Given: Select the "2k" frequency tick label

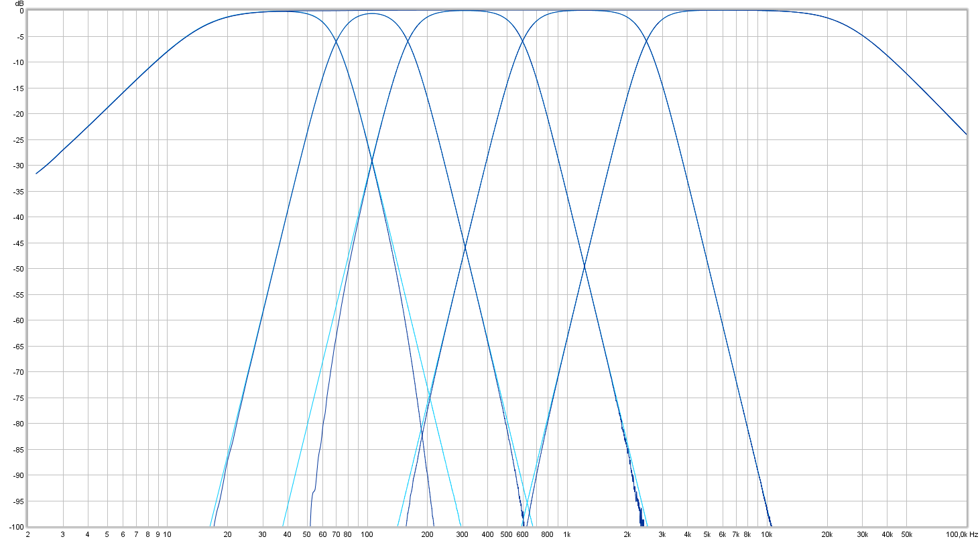Looking at the screenshot, I should (627, 535).
